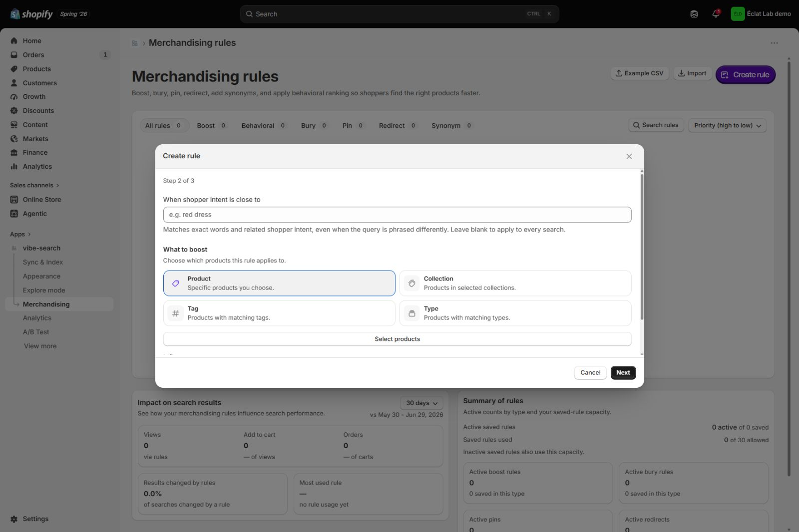The width and height of the screenshot is (799, 532).
Task: Click the Import button
Action: point(692,73)
